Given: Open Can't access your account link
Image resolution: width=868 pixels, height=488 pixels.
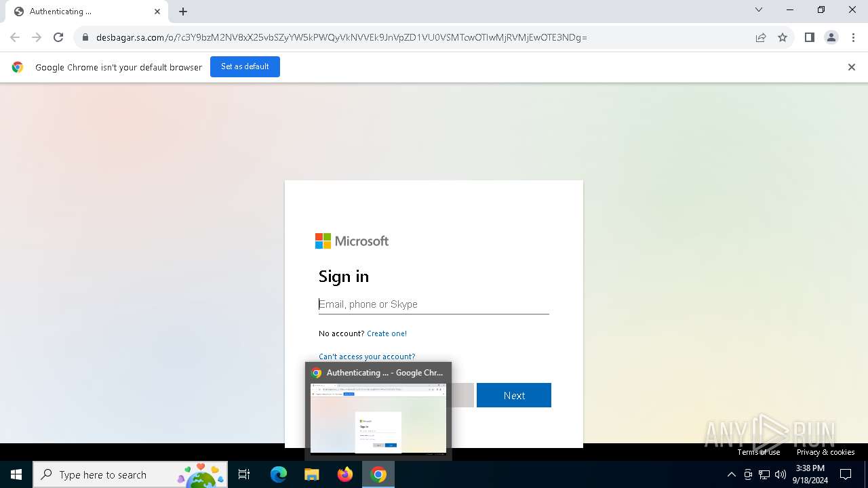Looking at the screenshot, I should tap(367, 357).
